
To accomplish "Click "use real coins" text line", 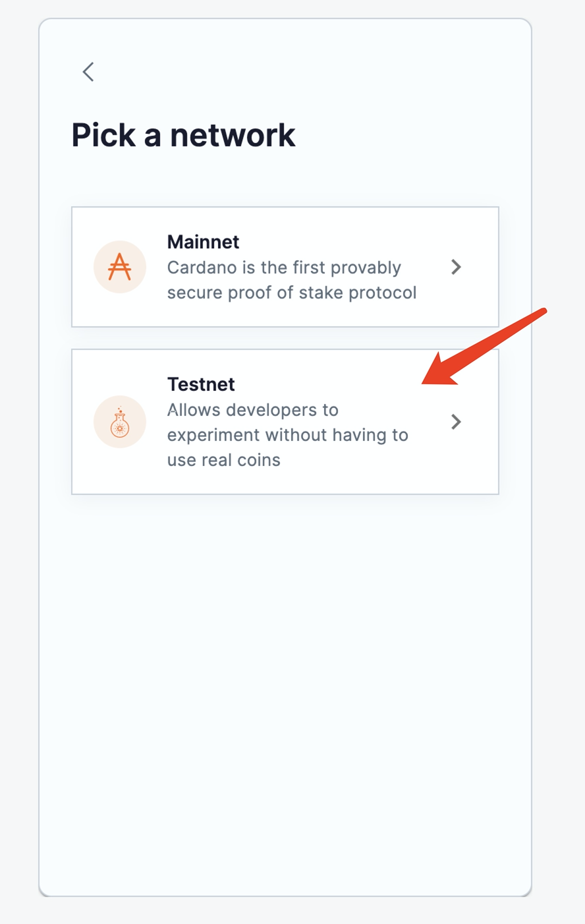I will (x=223, y=460).
